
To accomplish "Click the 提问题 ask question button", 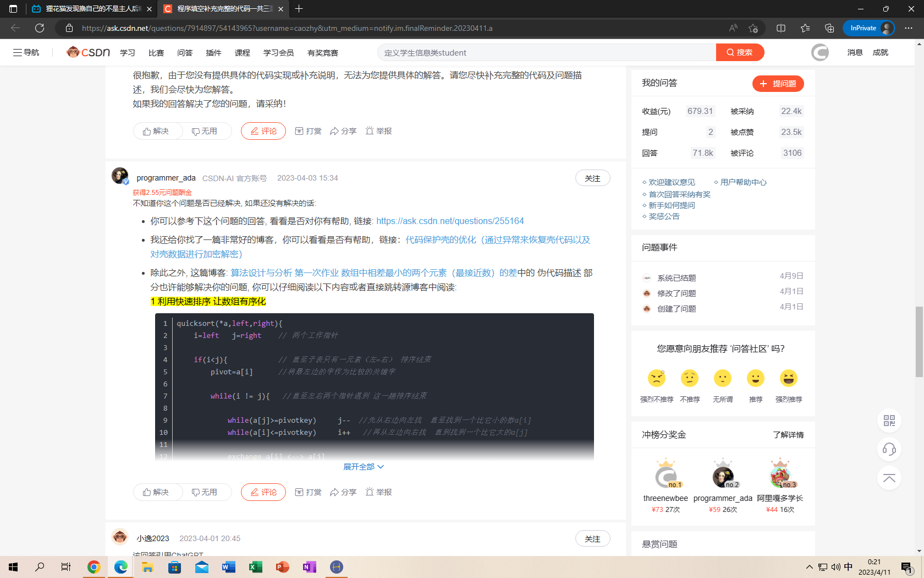I will [x=778, y=84].
